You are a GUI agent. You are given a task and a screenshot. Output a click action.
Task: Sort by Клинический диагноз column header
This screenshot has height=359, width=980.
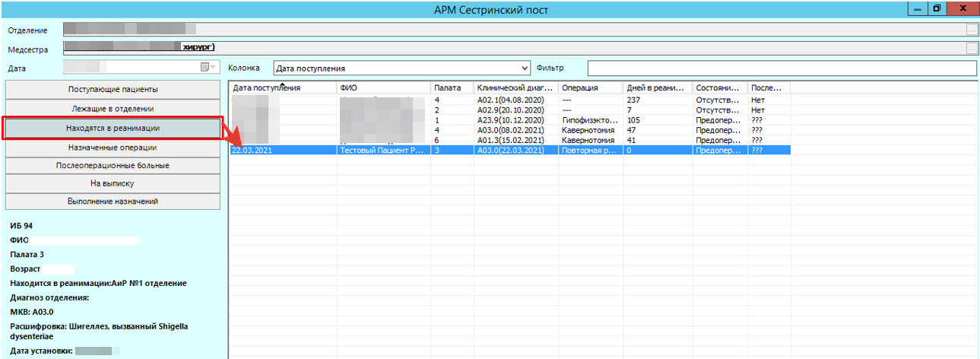pyautogui.click(x=516, y=88)
